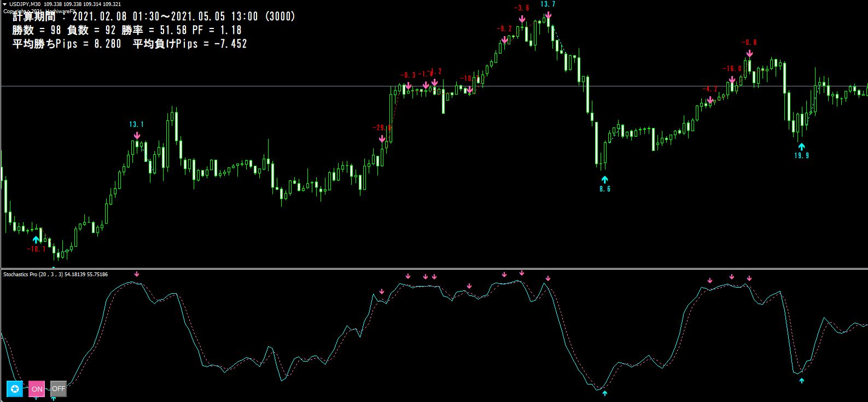Click the pink sell arrow labeled -9.2
The width and height of the screenshot is (868, 402).
pyautogui.click(x=504, y=39)
